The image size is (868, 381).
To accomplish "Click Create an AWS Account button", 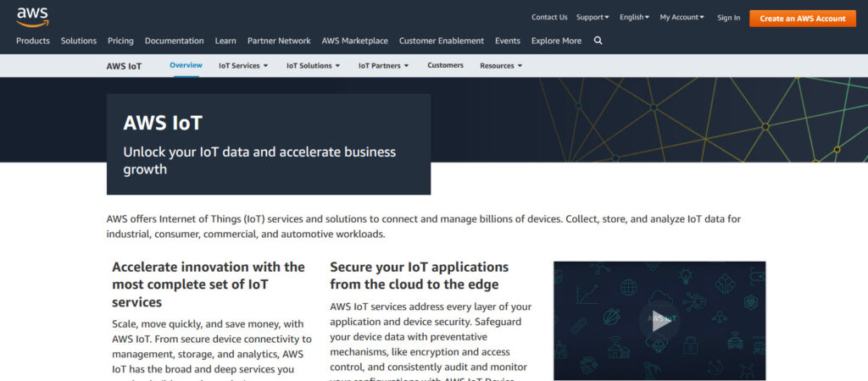I will click(x=803, y=19).
